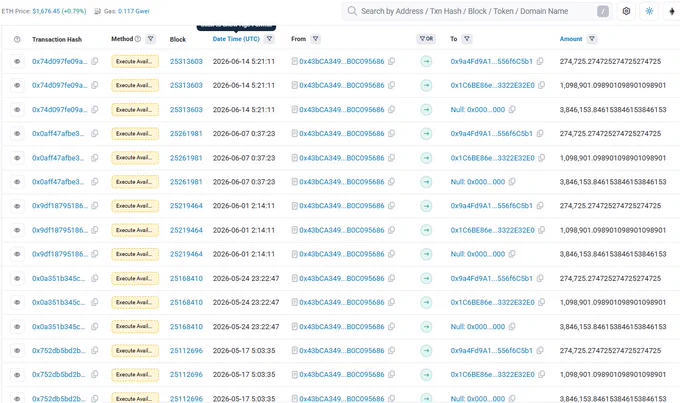Open the OR address filter dropdown

[426, 39]
